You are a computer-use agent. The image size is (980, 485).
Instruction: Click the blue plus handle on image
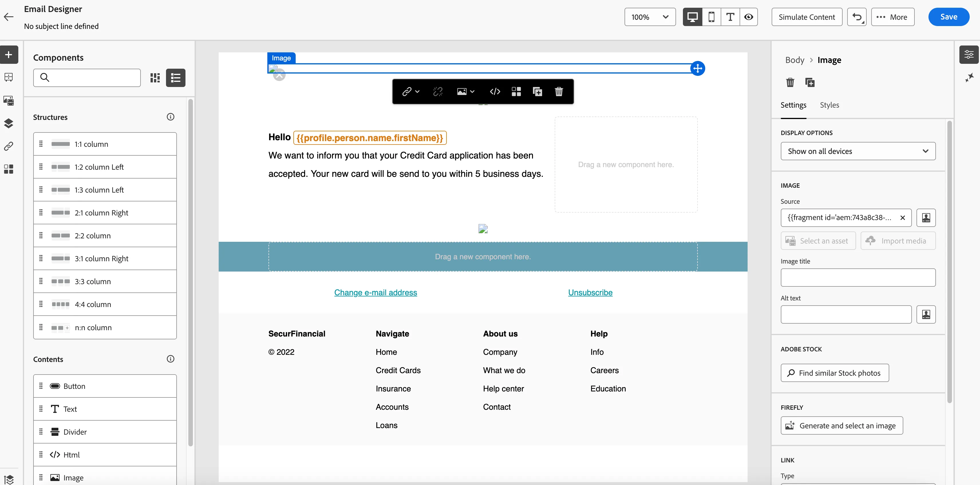pyautogui.click(x=697, y=68)
